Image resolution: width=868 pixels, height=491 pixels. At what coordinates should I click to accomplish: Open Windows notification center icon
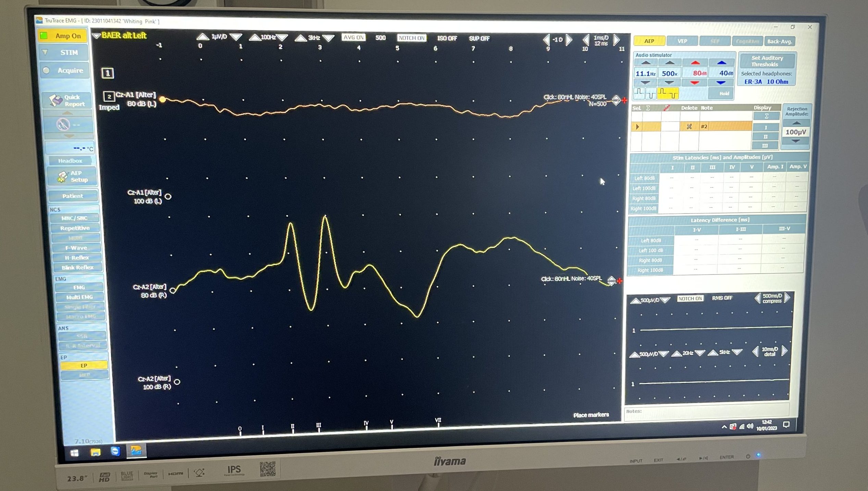point(786,425)
